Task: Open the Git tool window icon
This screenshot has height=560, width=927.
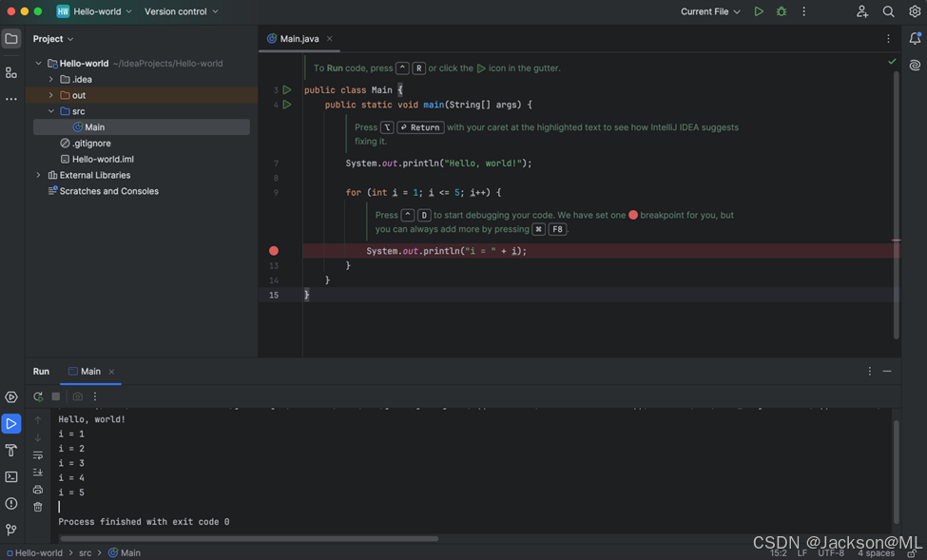Action: 11,530
